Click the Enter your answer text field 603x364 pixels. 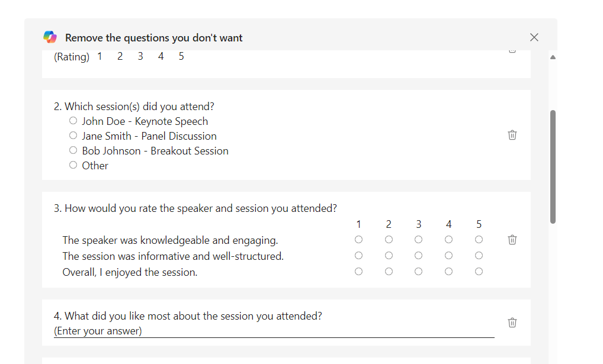(274, 331)
